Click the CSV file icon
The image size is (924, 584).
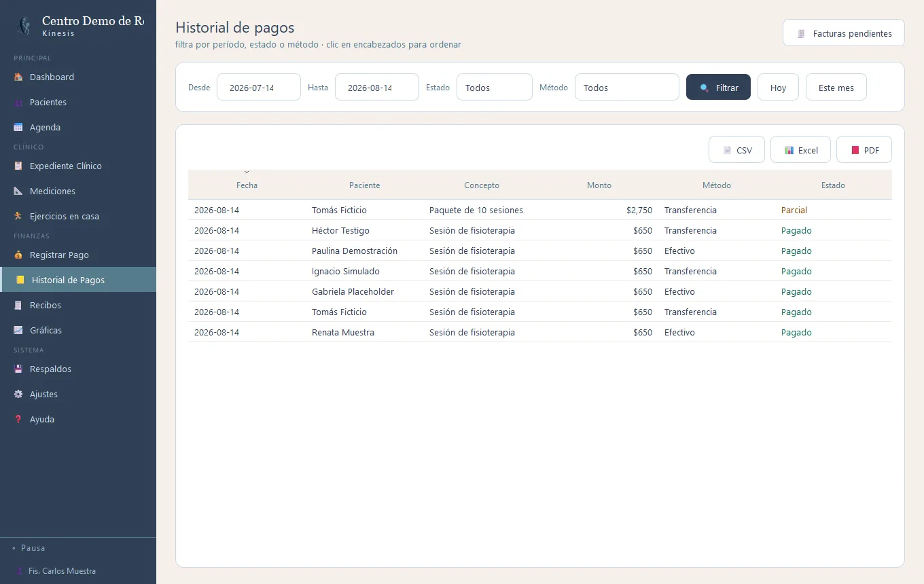point(727,150)
